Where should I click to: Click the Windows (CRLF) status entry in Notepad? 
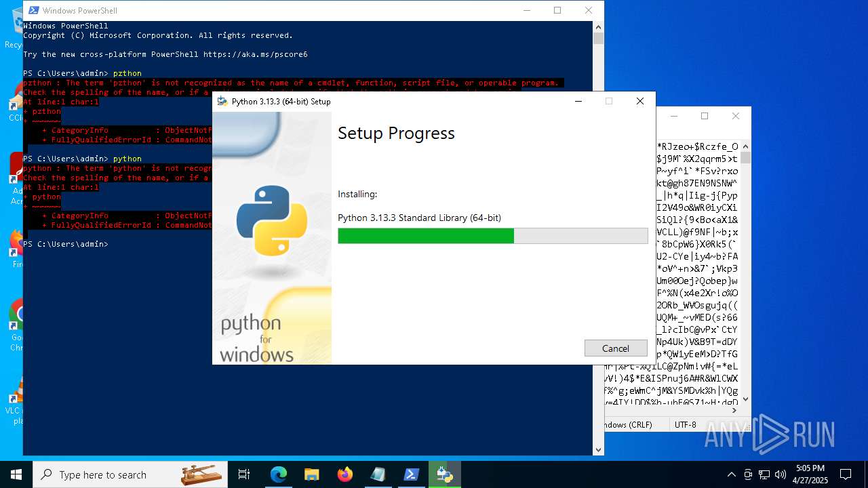pyautogui.click(x=629, y=424)
